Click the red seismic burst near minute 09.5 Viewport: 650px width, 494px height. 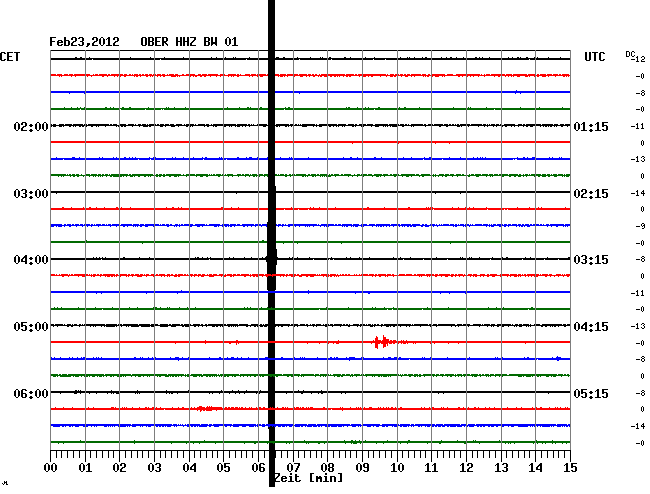pos(383,342)
